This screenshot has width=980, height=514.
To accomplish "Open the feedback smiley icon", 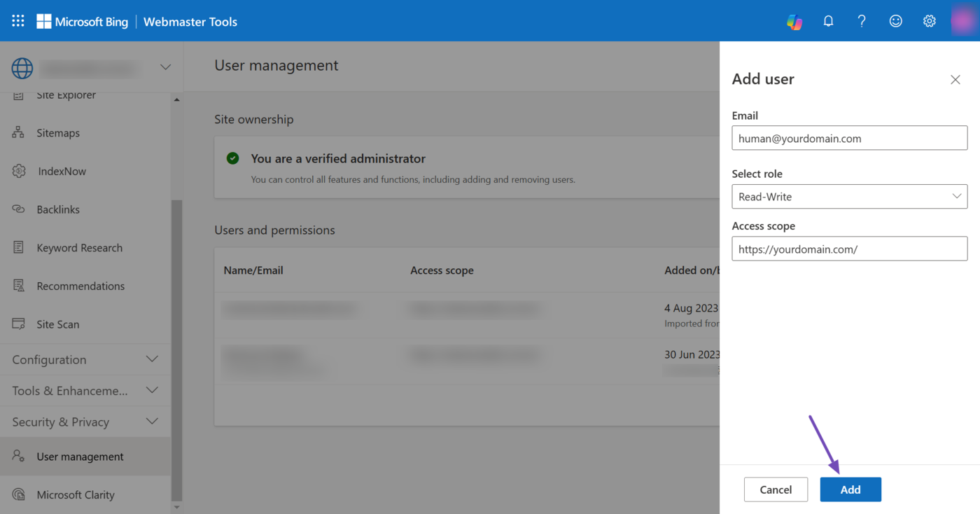I will (895, 21).
